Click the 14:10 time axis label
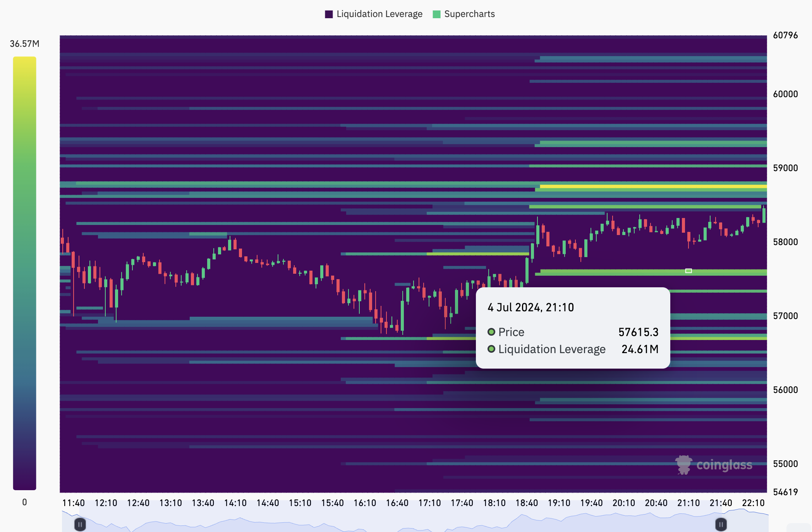 (x=235, y=503)
